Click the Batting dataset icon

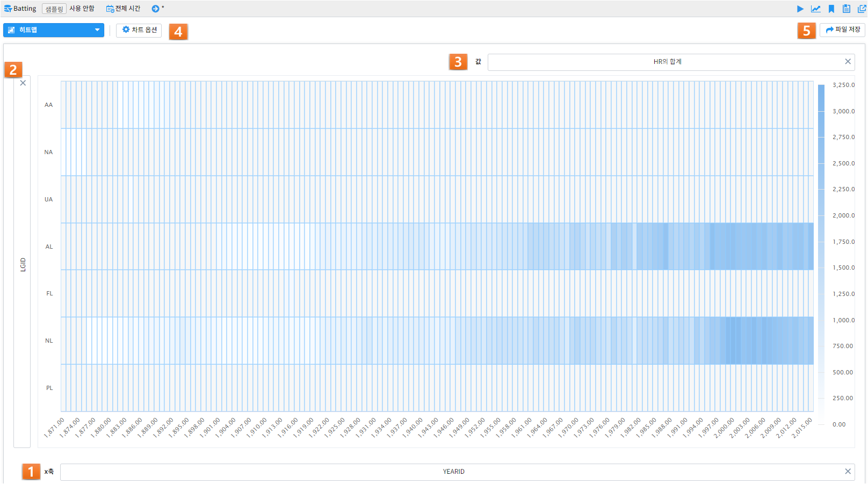tap(8, 9)
